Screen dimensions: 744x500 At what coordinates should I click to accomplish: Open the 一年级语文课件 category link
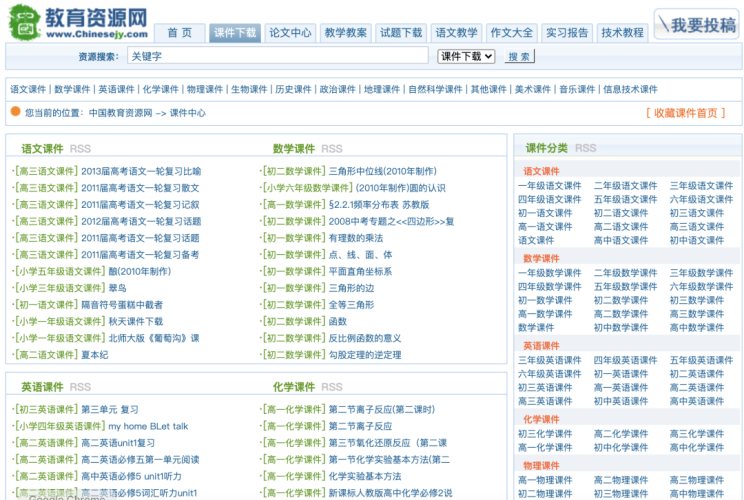(549, 186)
